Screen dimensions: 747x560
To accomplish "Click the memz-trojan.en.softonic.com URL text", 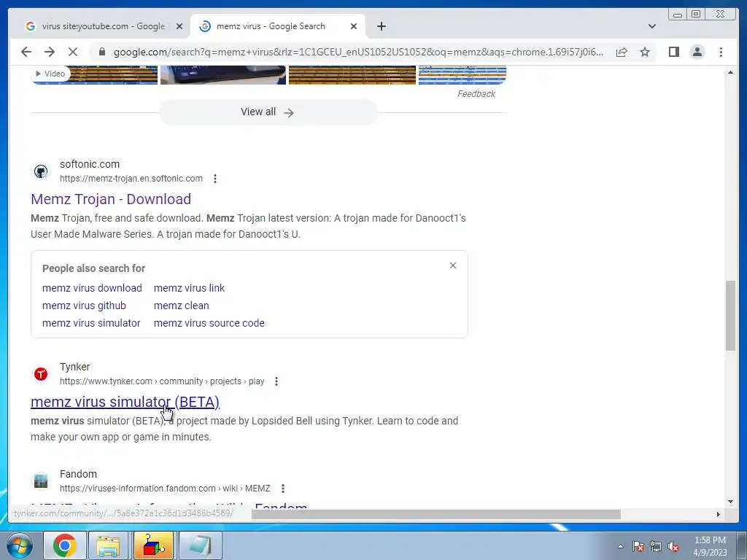I will [131, 179].
